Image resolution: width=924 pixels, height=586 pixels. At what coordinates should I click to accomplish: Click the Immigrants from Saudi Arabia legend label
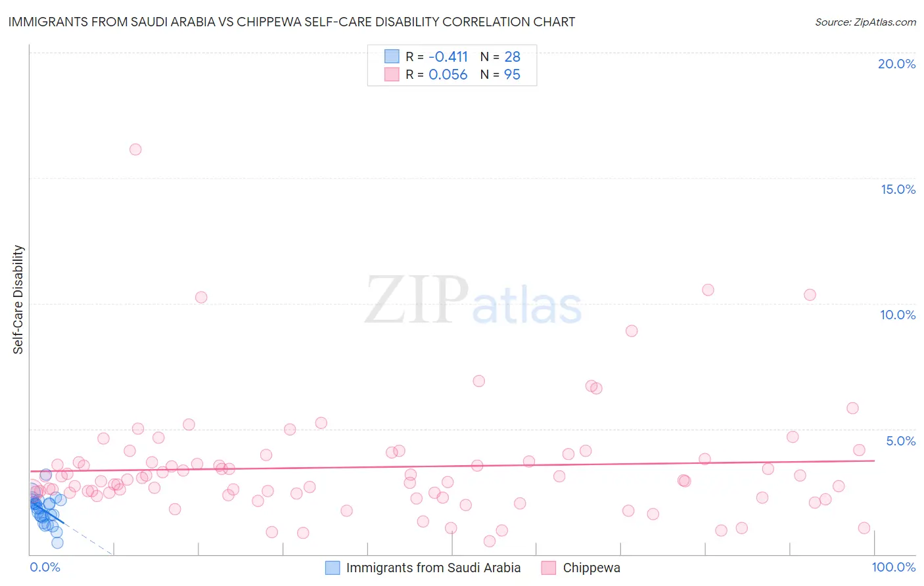point(433,568)
